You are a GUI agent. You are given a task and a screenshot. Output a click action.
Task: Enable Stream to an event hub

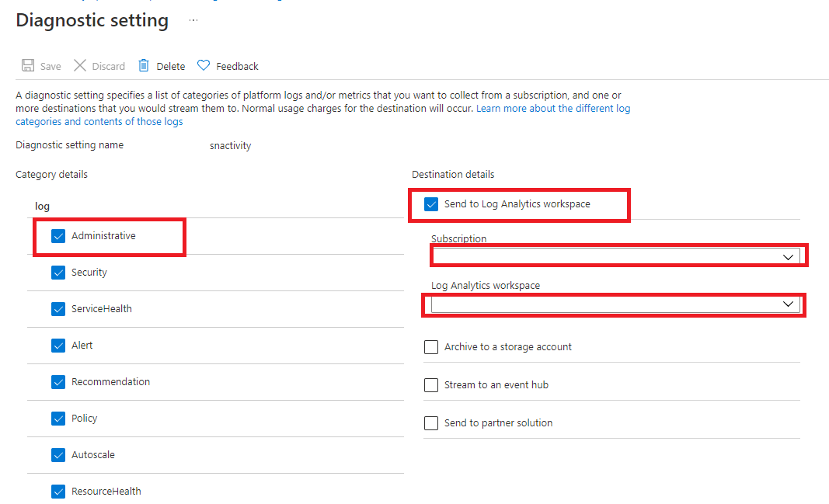coord(431,385)
